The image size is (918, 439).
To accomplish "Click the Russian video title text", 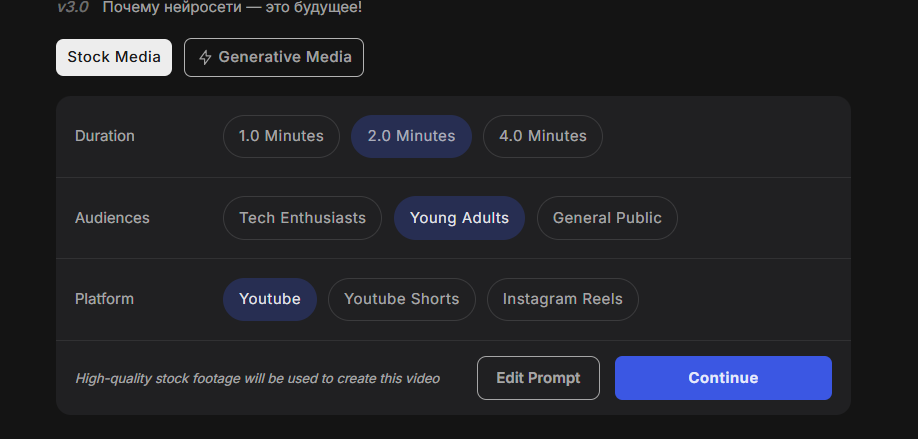I will [232, 8].
